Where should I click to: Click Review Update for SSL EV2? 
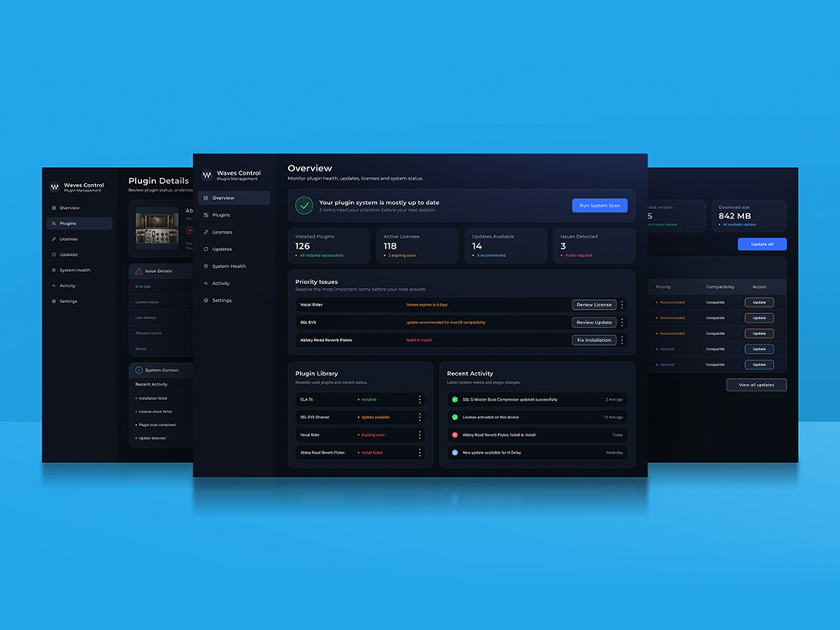tap(594, 323)
